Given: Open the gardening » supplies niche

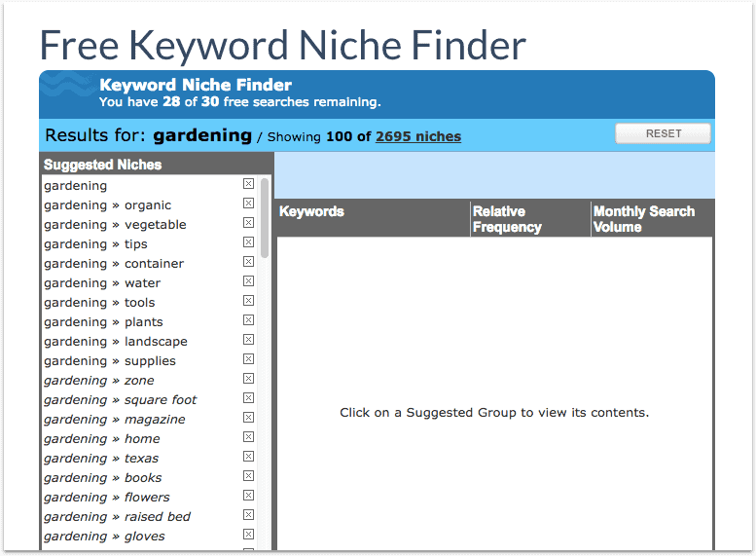Looking at the screenshot, I should [110, 361].
